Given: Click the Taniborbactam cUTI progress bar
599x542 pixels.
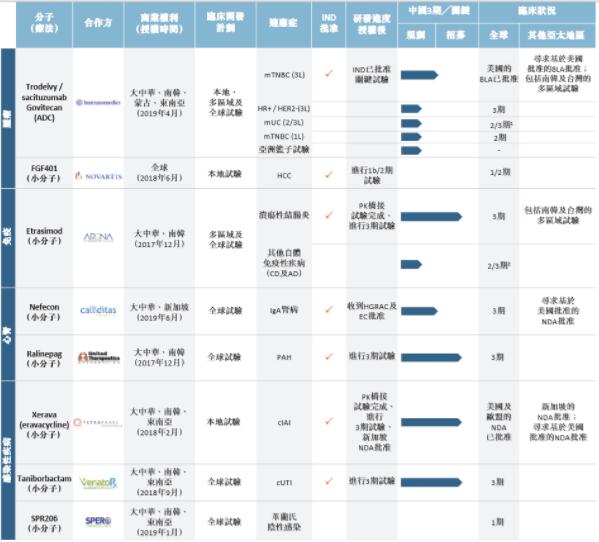Looking at the screenshot, I should click(x=431, y=482).
